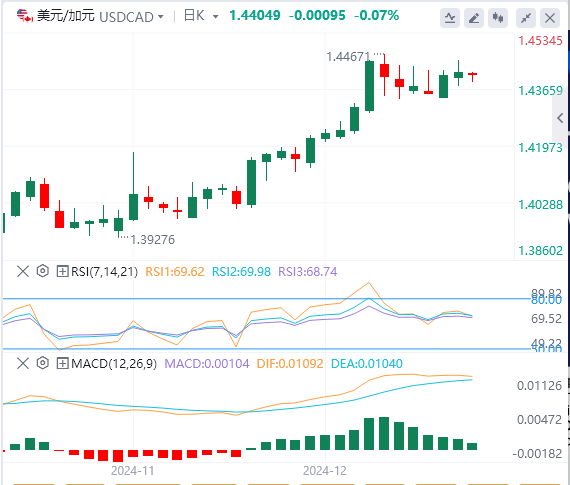Screen dimensions: 570x485
Task: Click the 2024-12 date axis label
Action: [x=325, y=470]
